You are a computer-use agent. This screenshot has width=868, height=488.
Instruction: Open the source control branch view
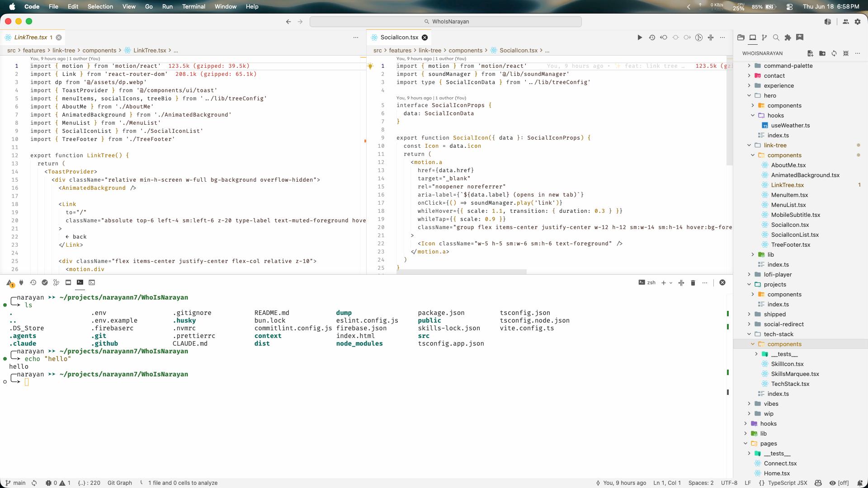click(764, 38)
